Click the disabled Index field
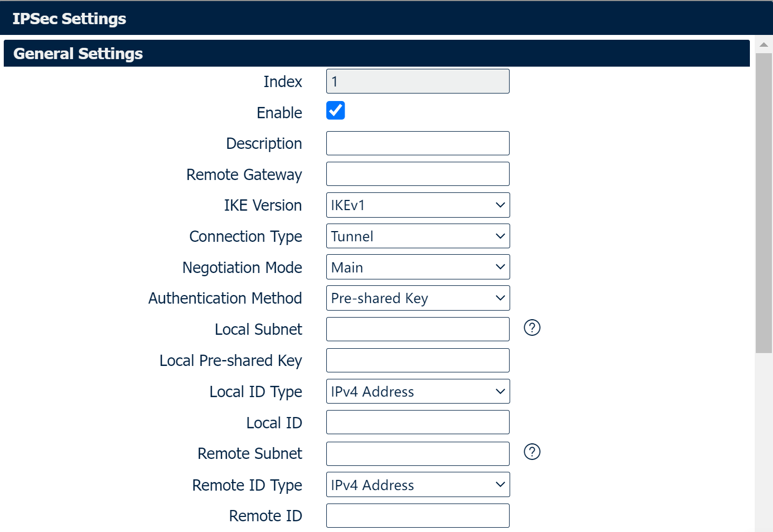The image size is (773, 532). (x=418, y=82)
